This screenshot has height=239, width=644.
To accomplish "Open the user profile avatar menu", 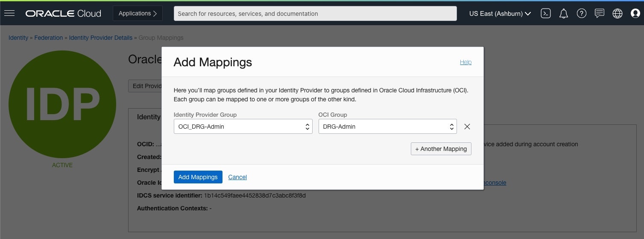I will coord(635,14).
